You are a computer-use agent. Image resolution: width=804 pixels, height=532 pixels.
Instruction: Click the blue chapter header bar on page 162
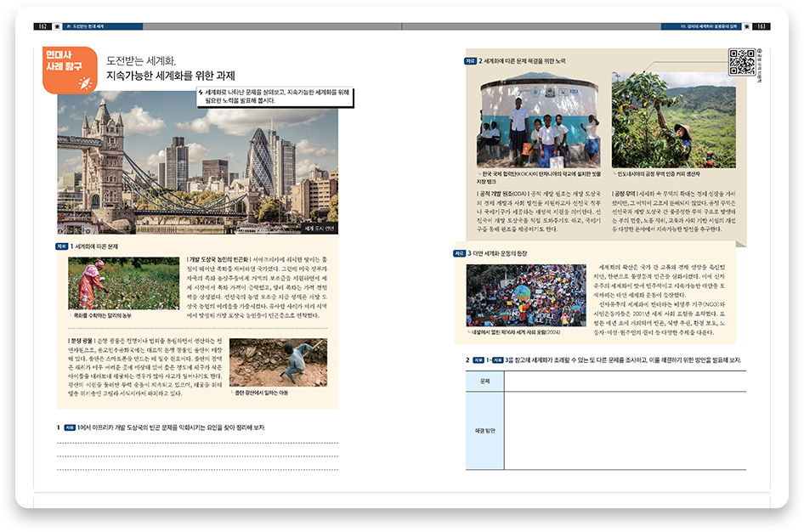(x=103, y=26)
